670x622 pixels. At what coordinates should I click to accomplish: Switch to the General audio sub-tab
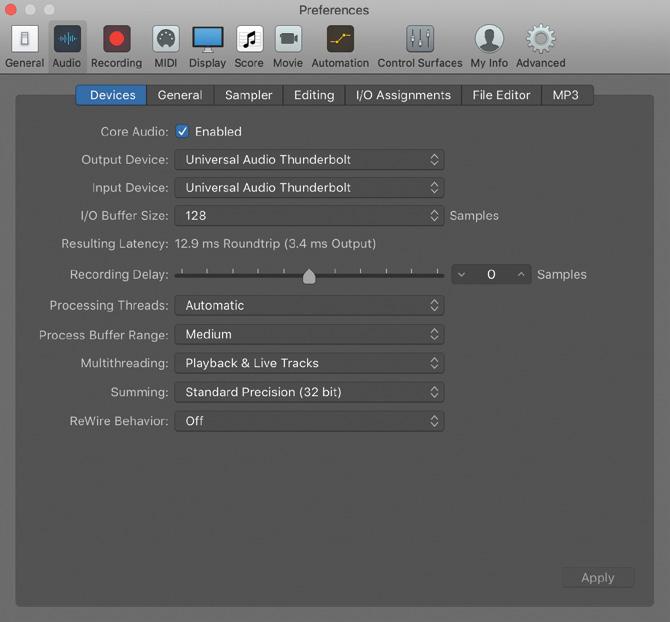(x=180, y=95)
